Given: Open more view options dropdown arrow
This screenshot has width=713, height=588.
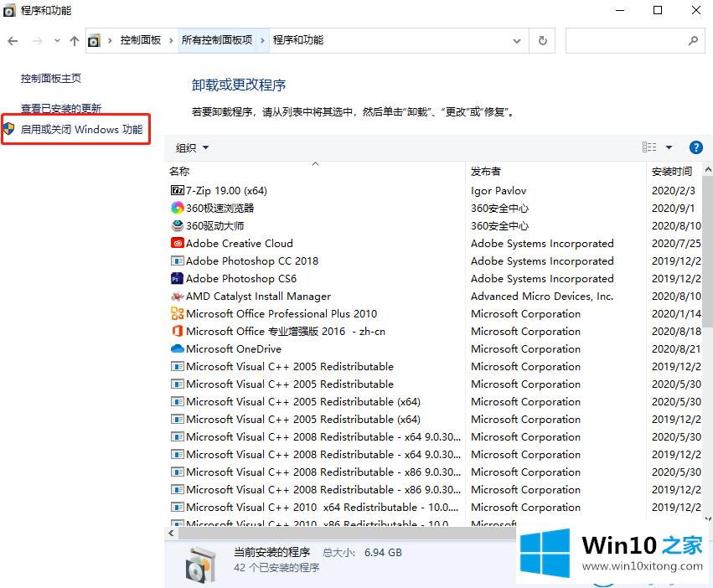Looking at the screenshot, I should (x=669, y=147).
